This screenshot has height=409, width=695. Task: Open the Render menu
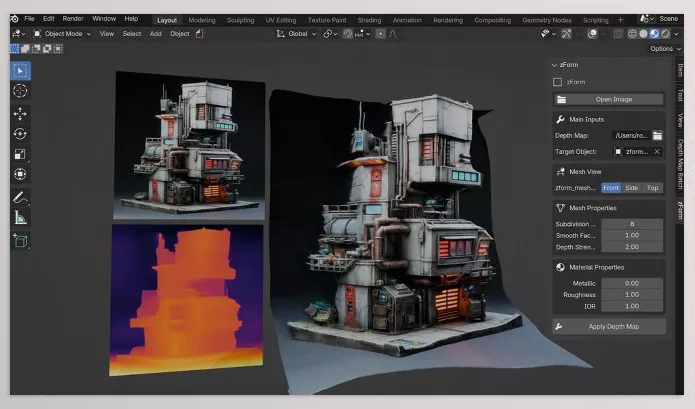click(73, 18)
